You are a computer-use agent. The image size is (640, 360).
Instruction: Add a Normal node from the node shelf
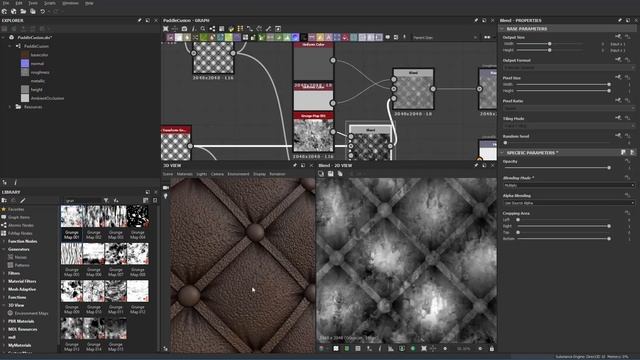[296, 37]
